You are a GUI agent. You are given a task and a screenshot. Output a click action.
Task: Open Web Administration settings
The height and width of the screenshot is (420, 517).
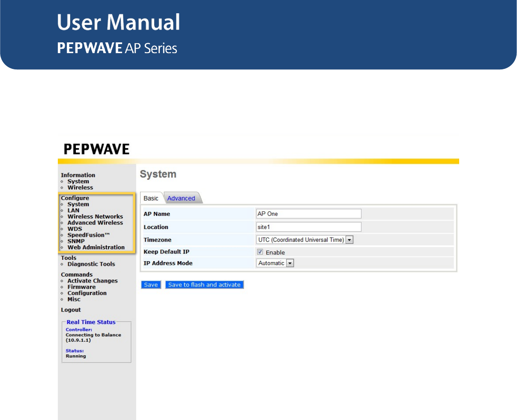[x=96, y=247]
